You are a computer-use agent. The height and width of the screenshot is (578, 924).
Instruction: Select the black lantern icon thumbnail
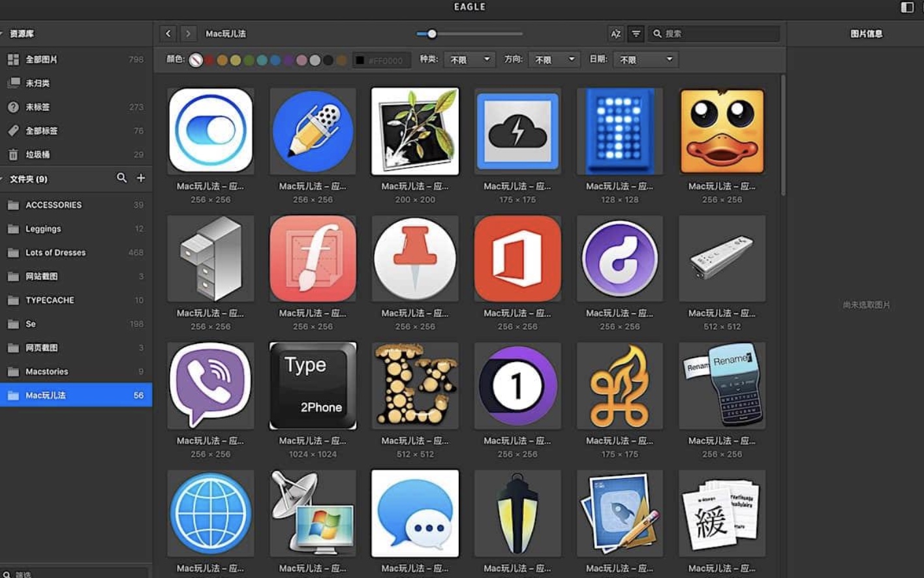(517, 513)
